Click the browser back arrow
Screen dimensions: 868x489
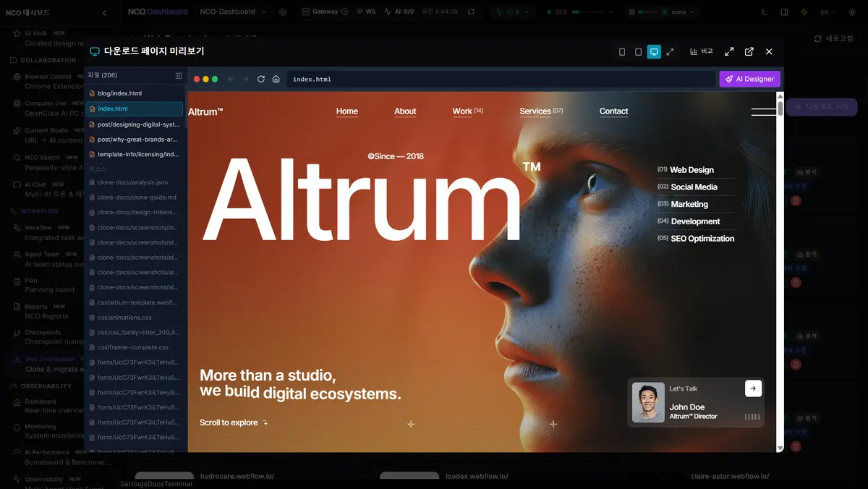(231, 79)
